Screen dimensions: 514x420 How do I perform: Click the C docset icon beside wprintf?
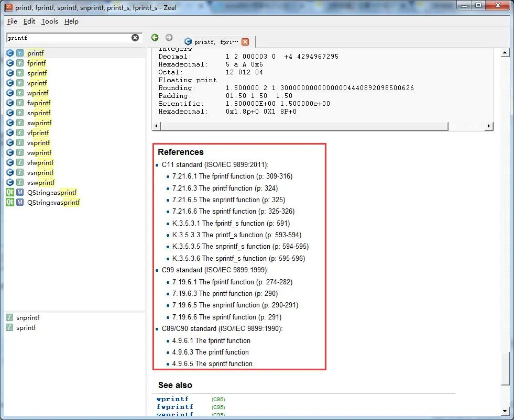coord(10,93)
